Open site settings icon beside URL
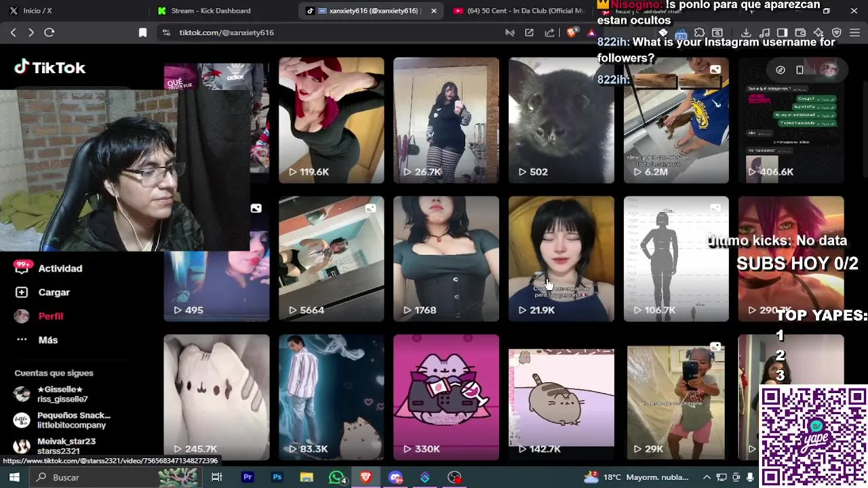868x488 pixels. coord(166,33)
